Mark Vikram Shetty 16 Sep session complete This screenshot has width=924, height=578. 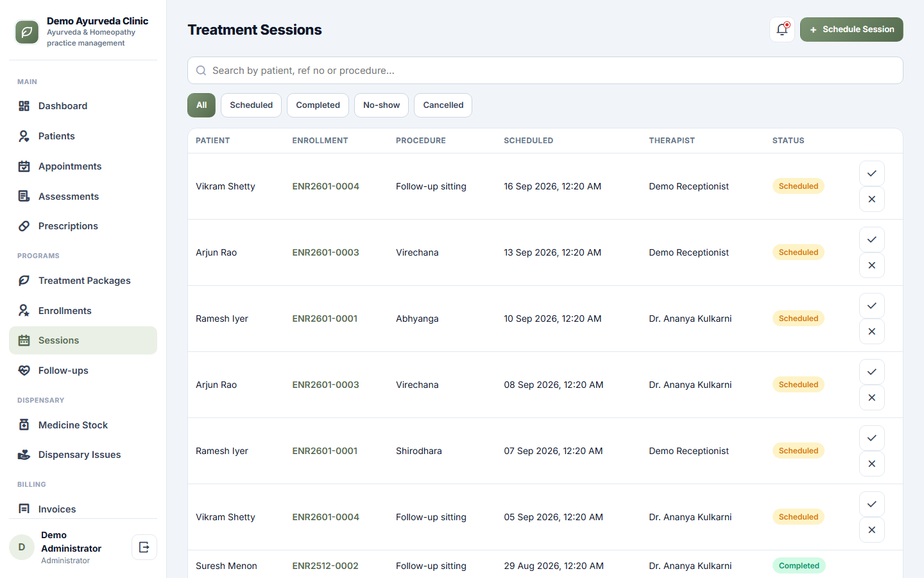pos(872,173)
